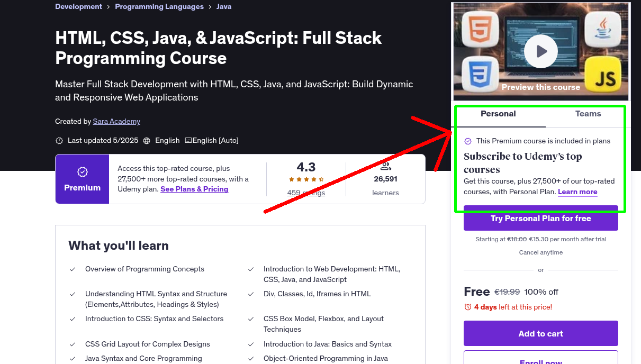Viewport: 641px width, 364px height.
Task: Click the What you'll learn heading
Action: (x=119, y=245)
